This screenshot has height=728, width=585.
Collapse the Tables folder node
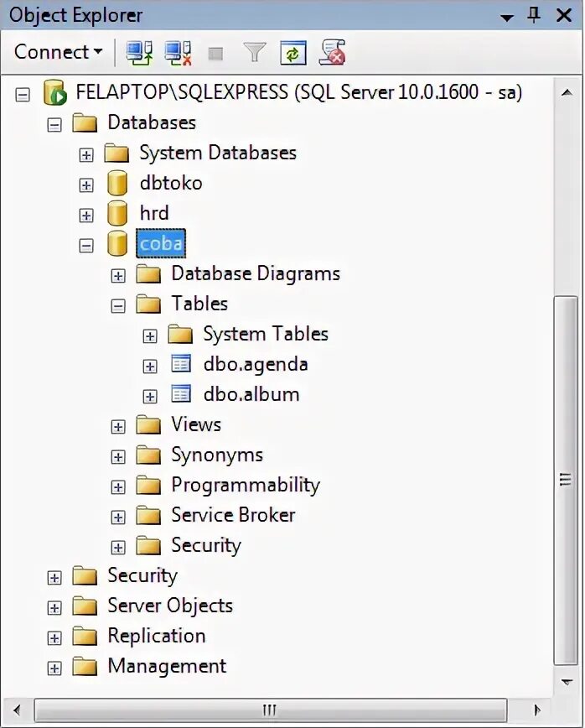(118, 306)
